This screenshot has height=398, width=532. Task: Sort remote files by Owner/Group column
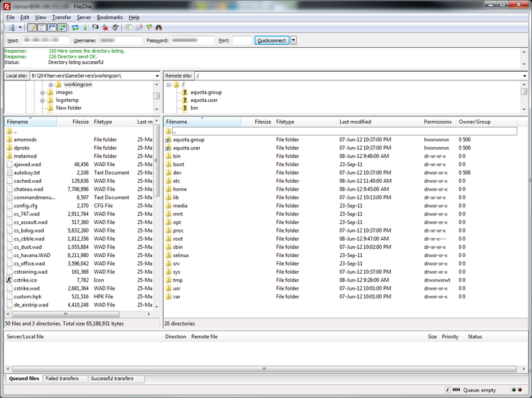point(487,122)
